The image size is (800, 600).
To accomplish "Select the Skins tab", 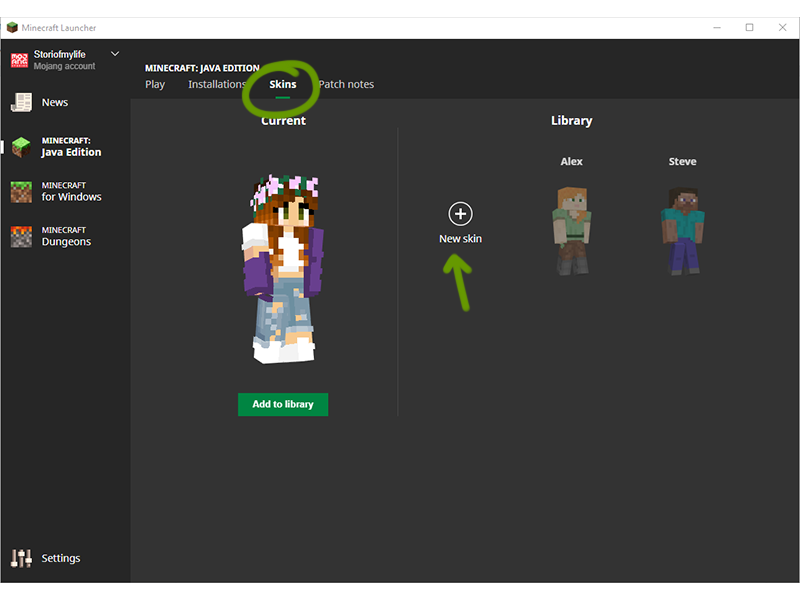I will pos(283,85).
